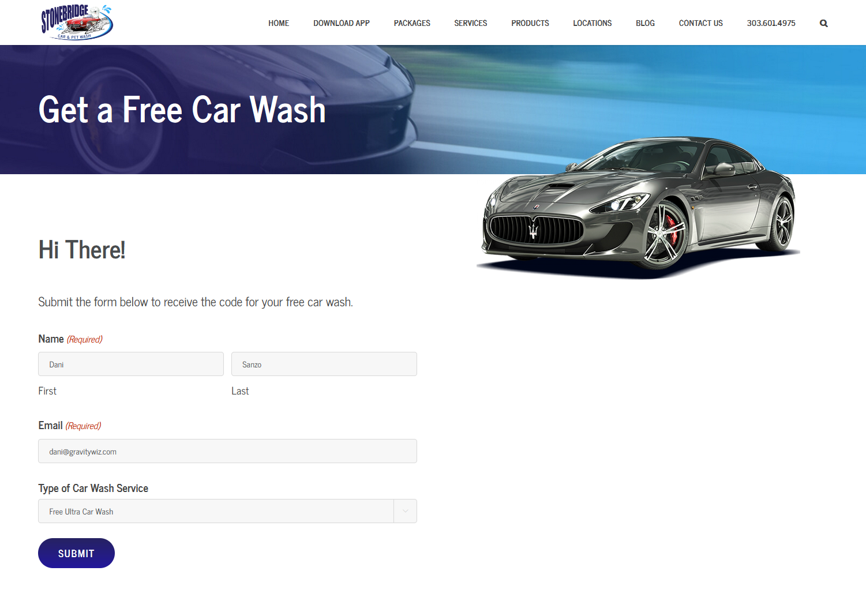Open the Contact Us page
866x616 pixels.
(x=701, y=23)
